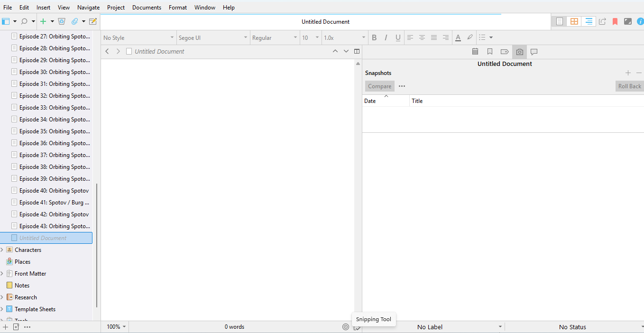
Task: Select Episode 41: Spotov / Burg in binder
Action: [x=54, y=203]
